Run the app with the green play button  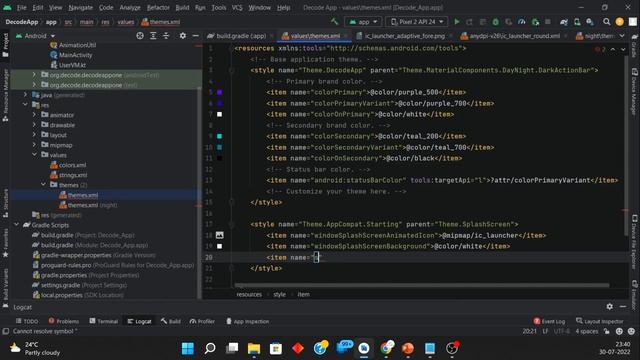[x=457, y=22]
